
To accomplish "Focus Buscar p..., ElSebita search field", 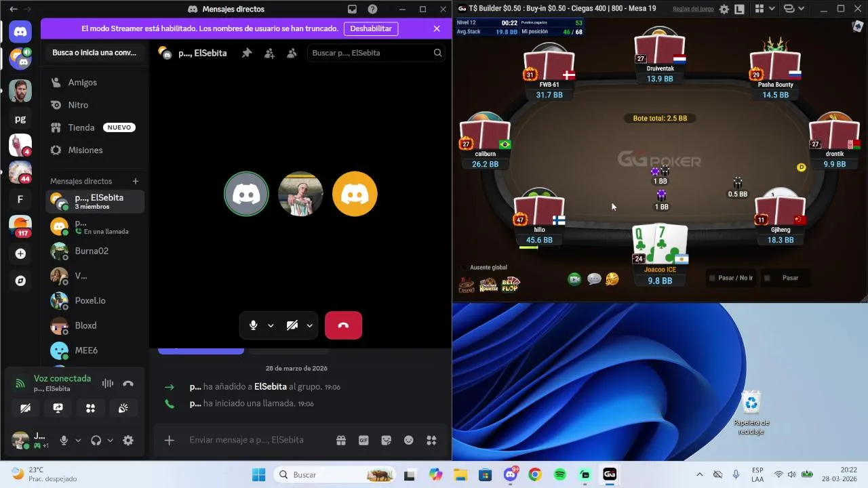I will (376, 53).
